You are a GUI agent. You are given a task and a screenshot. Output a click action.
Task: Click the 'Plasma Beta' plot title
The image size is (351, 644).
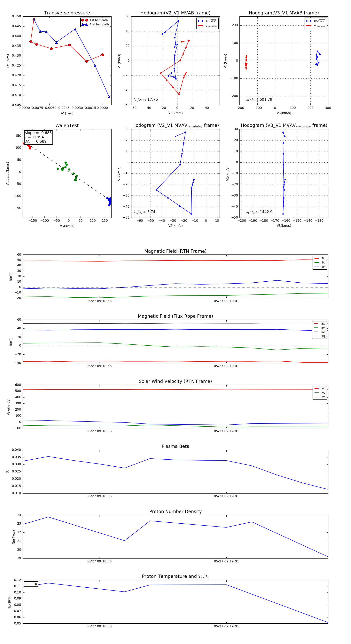[175, 447]
